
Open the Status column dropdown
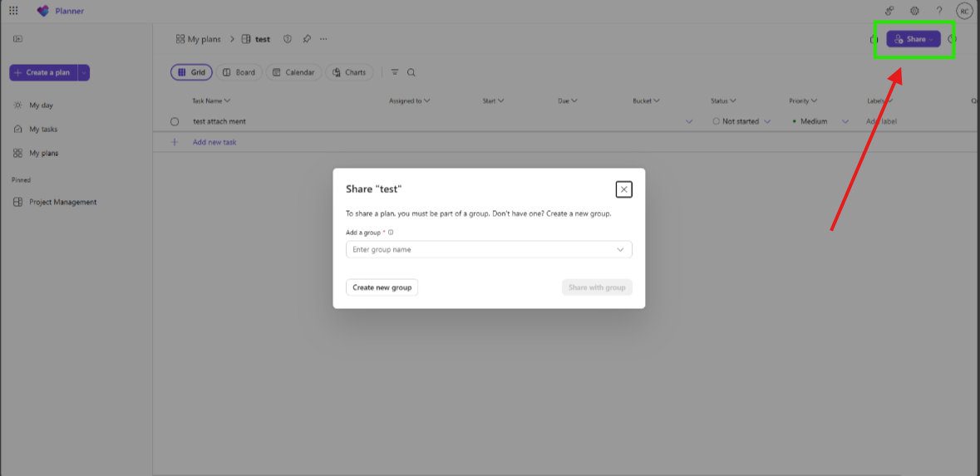point(733,101)
